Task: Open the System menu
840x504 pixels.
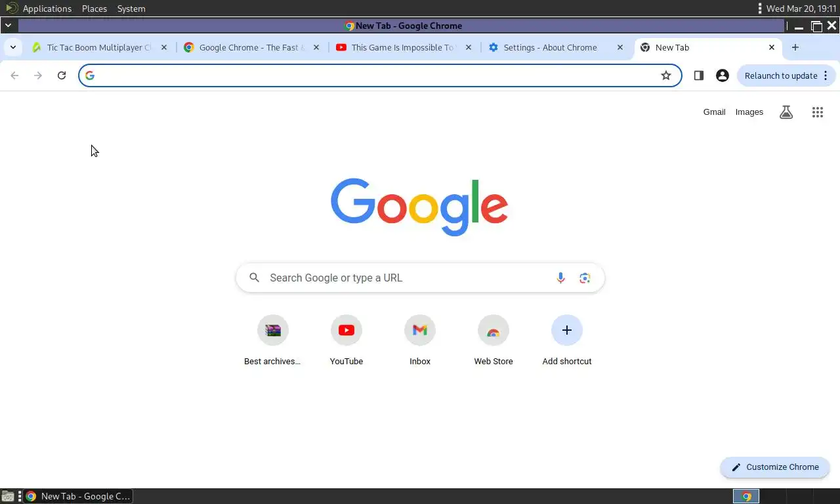Action: coord(131,9)
